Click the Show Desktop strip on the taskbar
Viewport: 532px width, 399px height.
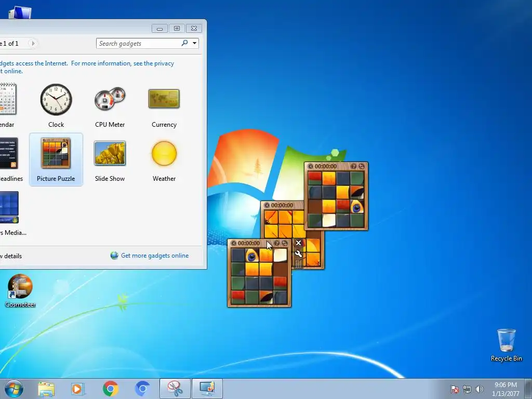coord(528,389)
